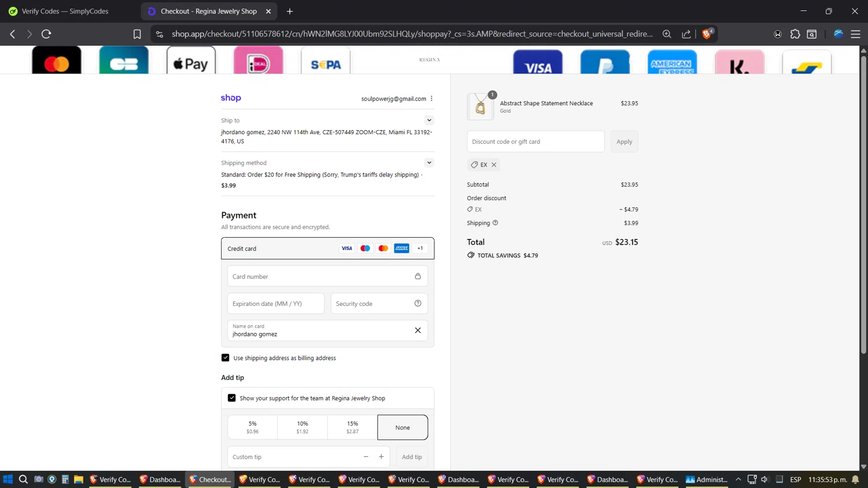The image size is (868, 488).
Task: Expand the Shipping method section
Action: pyautogui.click(x=429, y=162)
